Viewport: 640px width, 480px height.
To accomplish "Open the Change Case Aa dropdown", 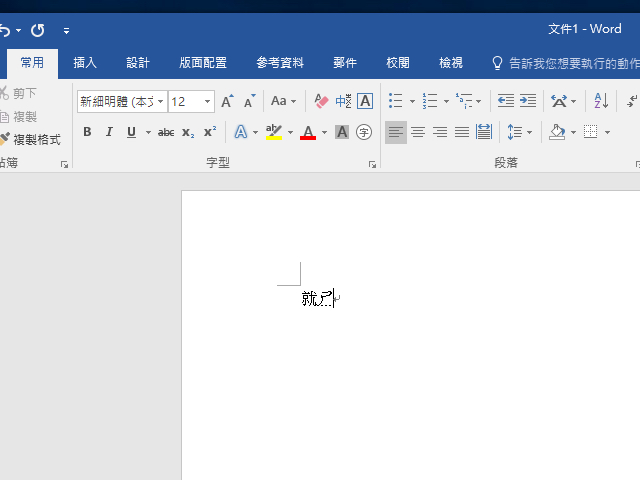I will [x=284, y=101].
